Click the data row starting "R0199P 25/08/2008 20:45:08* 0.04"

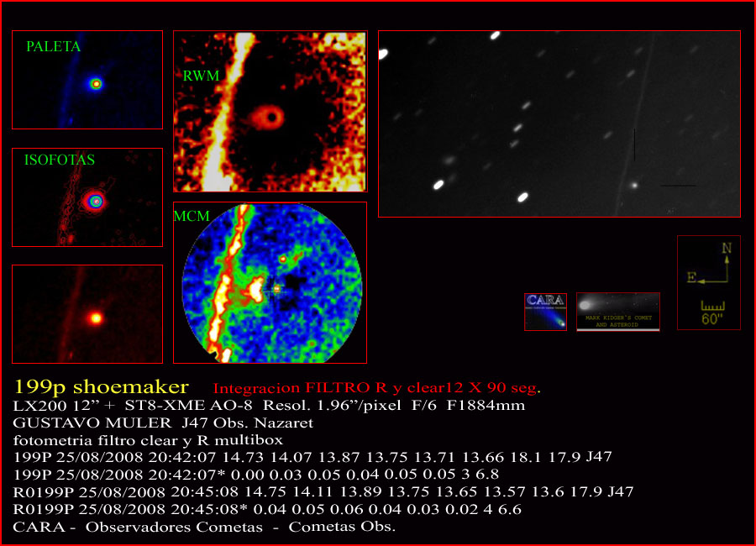(267, 509)
